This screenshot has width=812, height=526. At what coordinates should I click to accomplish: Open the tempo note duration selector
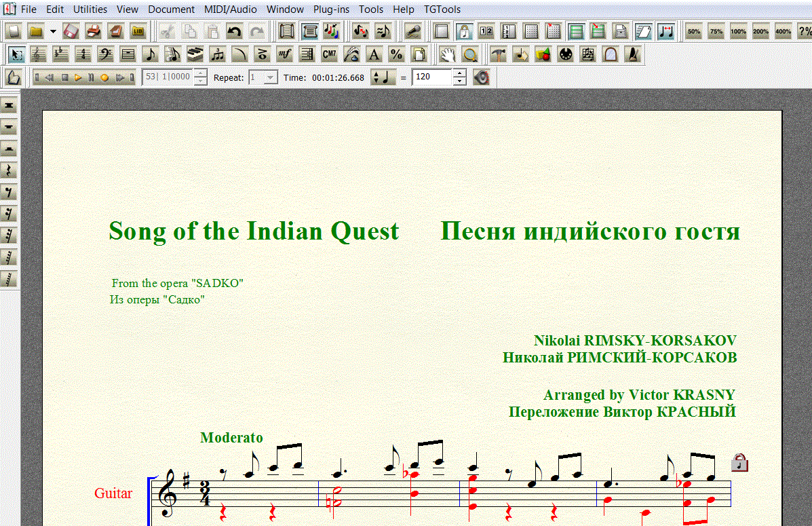coord(383,78)
